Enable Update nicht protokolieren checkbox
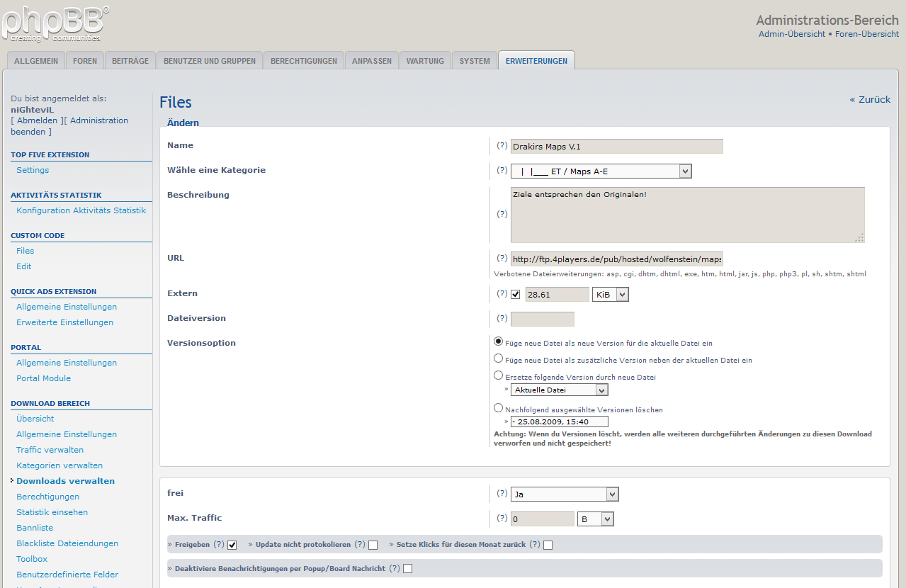This screenshot has height=588, width=906. [x=373, y=545]
